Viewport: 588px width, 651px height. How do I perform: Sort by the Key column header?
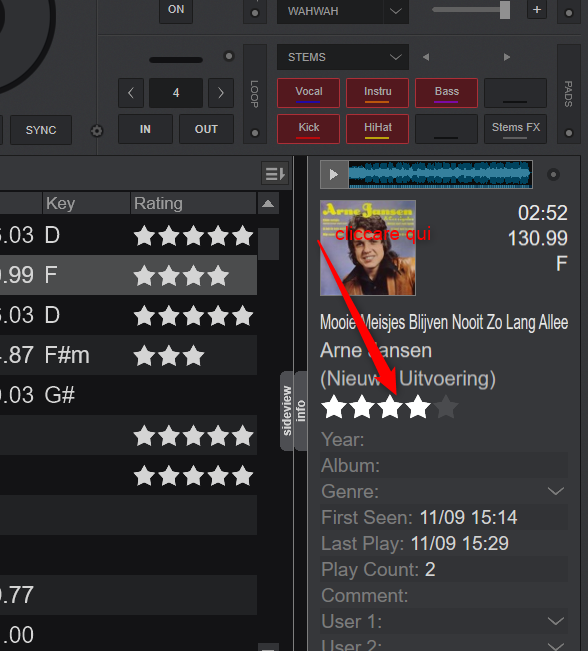pos(86,203)
